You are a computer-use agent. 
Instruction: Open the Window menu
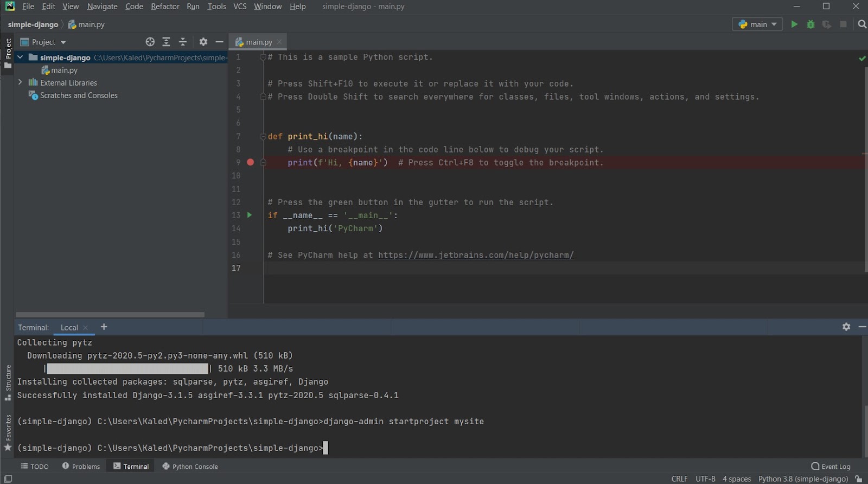coord(267,7)
